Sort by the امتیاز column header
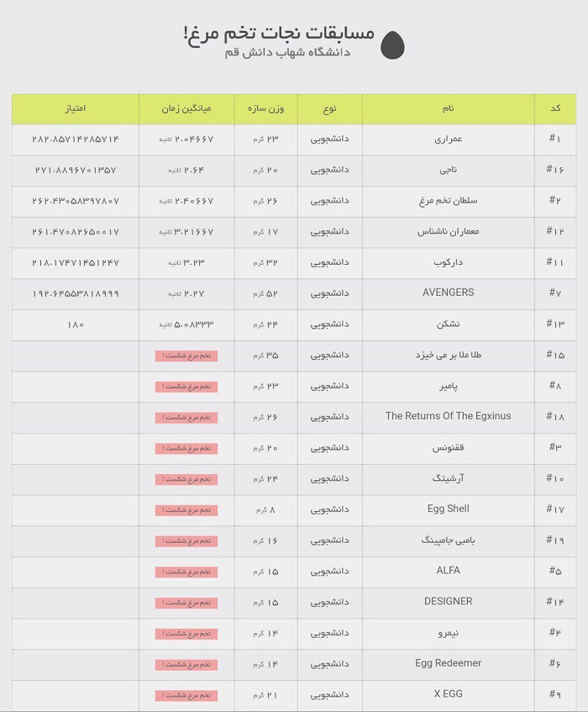 point(75,109)
